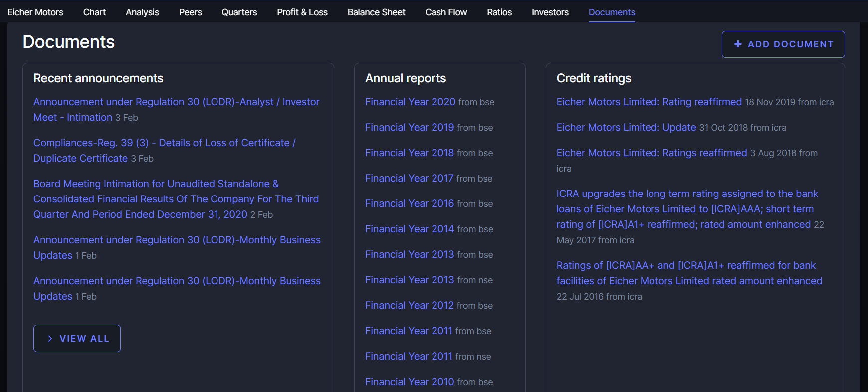Open second Monthly Business Updates announcement
Image resolution: width=868 pixels, height=392 pixels.
tap(177, 288)
